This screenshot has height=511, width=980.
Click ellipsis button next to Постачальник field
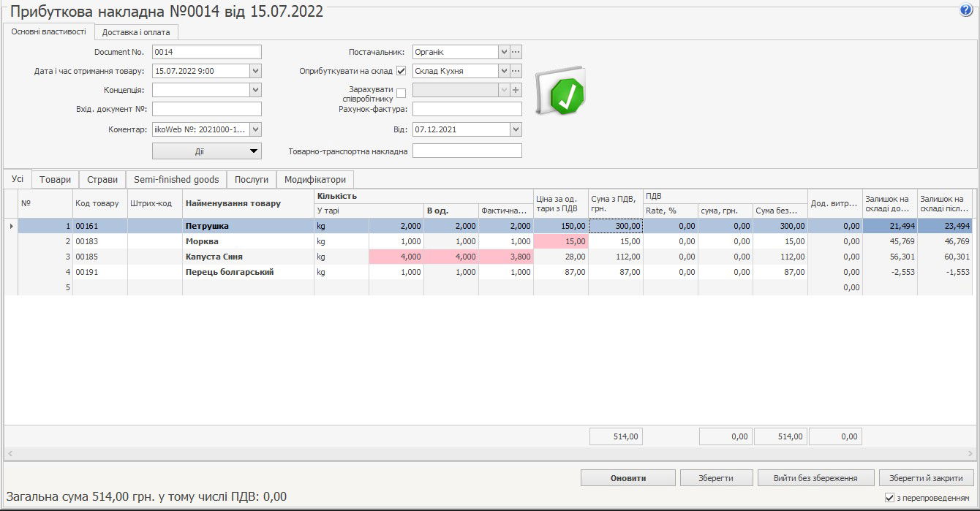[516, 52]
